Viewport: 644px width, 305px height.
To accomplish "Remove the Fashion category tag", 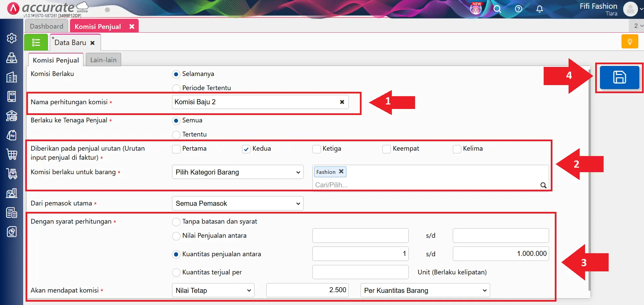I will pyautogui.click(x=341, y=171).
